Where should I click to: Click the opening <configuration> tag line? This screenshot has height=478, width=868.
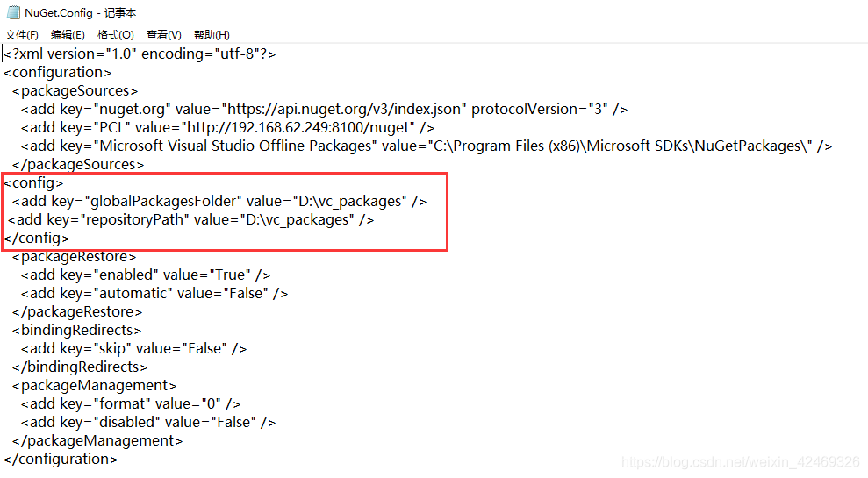[58, 73]
